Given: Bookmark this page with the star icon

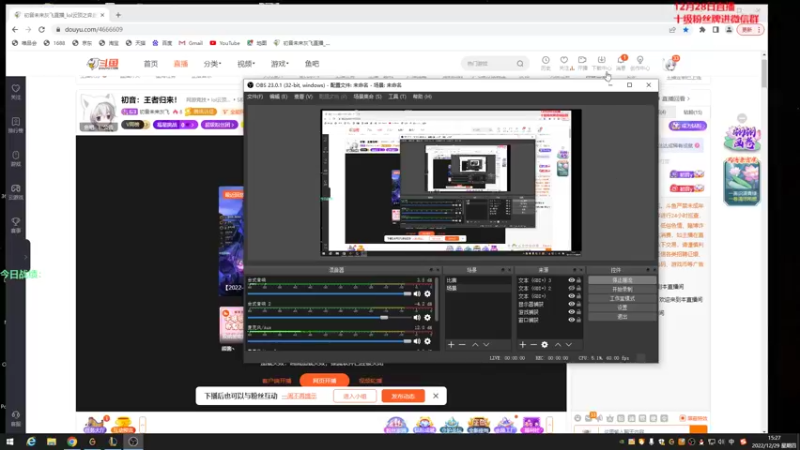Looking at the screenshot, I should [x=686, y=30].
